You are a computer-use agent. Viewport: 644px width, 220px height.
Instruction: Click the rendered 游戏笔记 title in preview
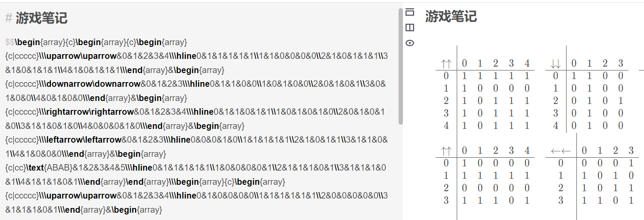point(451,16)
